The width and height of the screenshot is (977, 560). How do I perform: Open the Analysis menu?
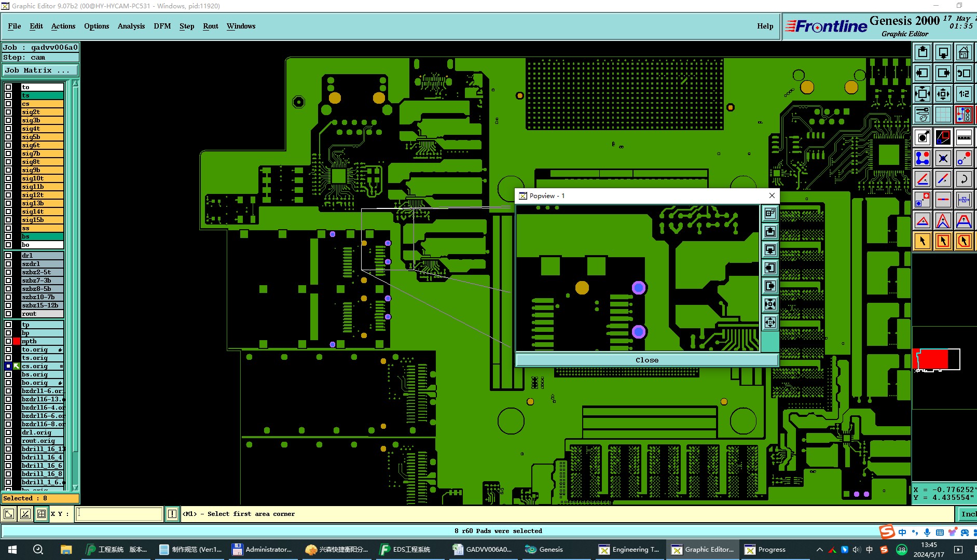coord(131,26)
